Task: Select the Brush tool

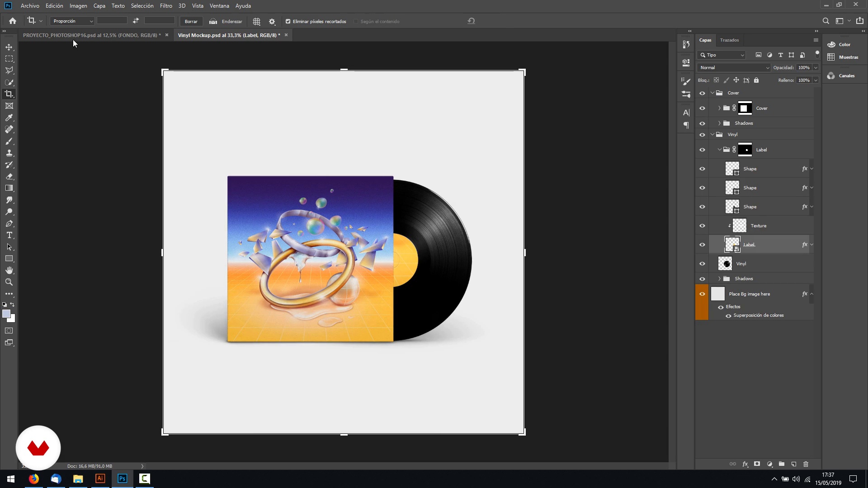Action: pos(9,141)
